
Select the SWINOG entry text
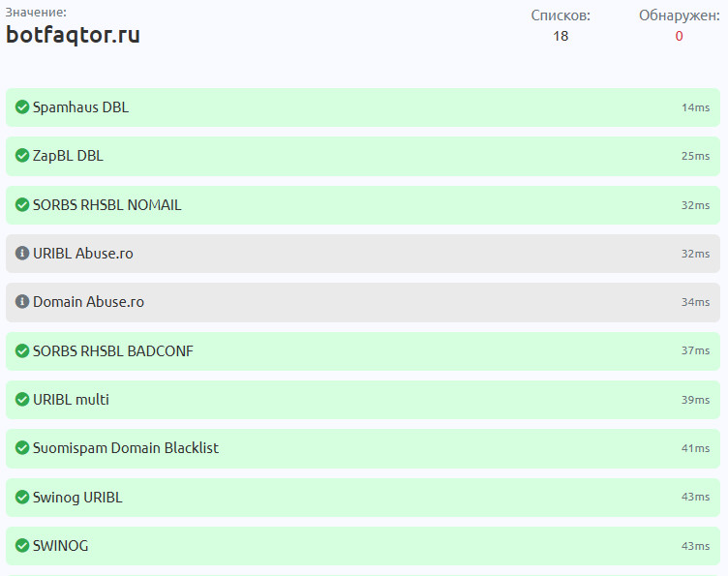(60, 546)
